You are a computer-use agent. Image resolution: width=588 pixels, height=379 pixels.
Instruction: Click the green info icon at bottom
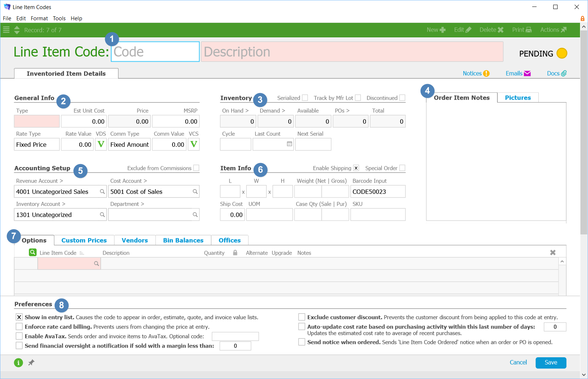[18, 362]
